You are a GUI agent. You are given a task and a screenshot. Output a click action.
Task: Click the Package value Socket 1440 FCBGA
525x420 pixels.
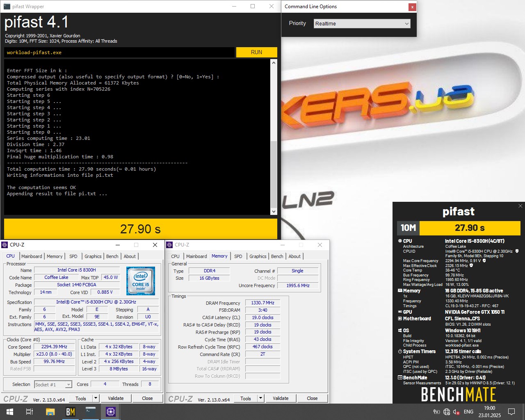77,285
